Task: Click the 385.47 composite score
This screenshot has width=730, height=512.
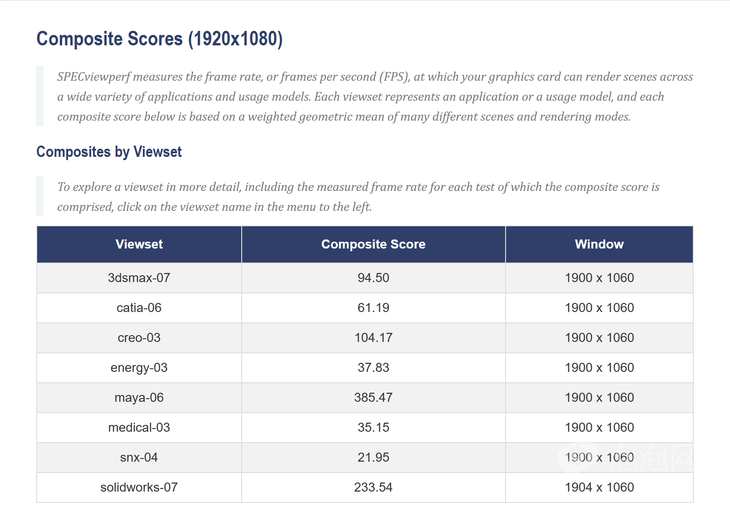Action: (373, 397)
